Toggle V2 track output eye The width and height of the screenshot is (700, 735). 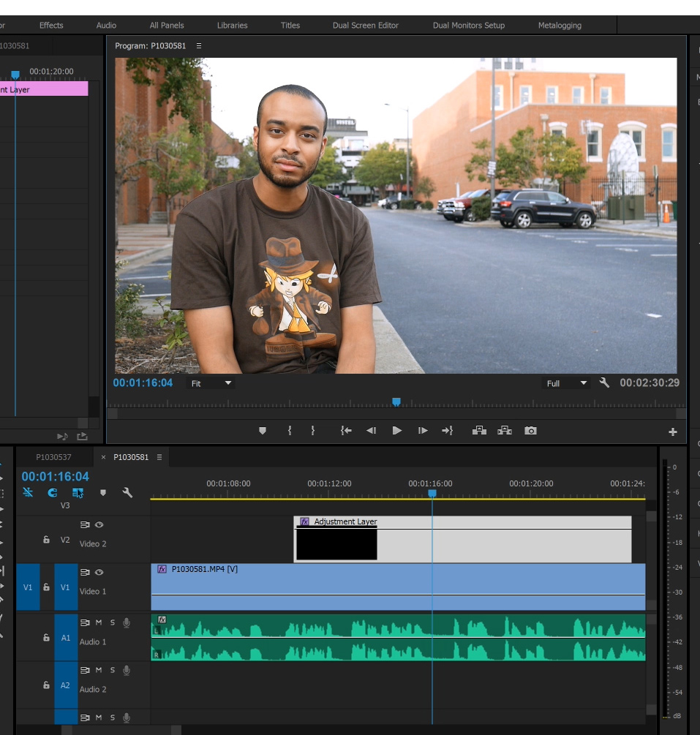point(99,524)
